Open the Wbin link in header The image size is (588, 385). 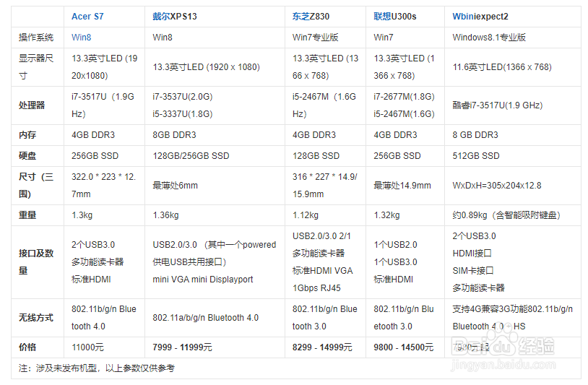point(462,17)
